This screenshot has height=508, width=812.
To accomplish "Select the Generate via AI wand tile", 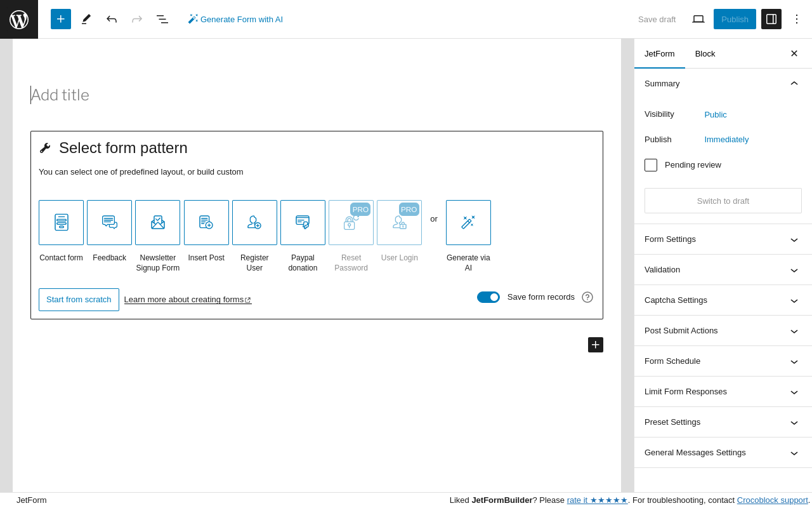I will pyautogui.click(x=468, y=222).
